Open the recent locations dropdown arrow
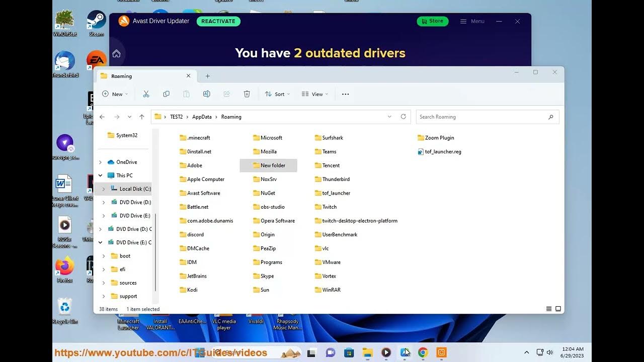The image size is (644, 362). tap(129, 117)
